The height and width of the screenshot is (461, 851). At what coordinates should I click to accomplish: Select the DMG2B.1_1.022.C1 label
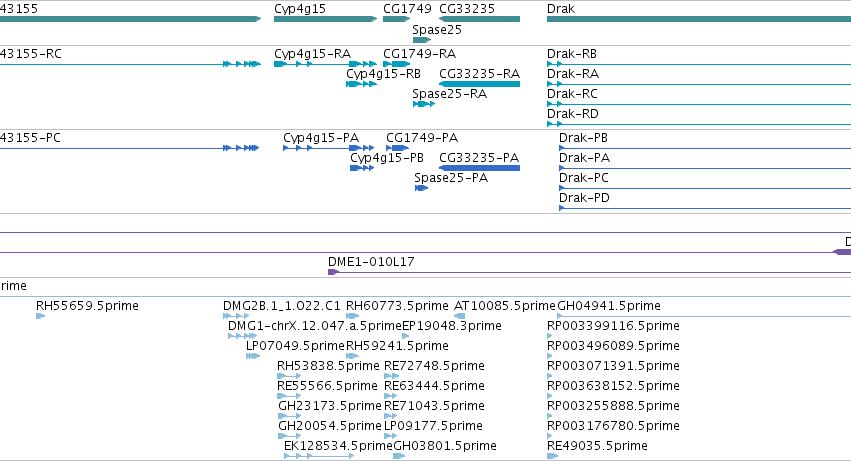click(282, 306)
